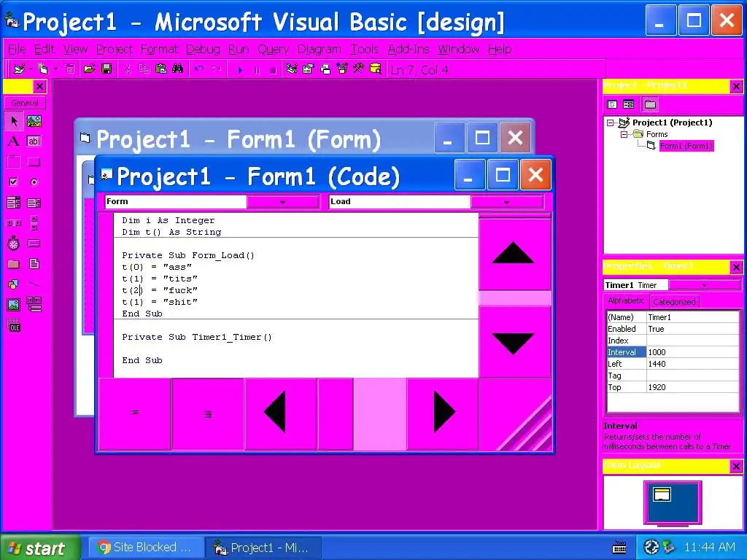The image size is (747, 560).
Task: Open the Procedure dropdown showing Load
Action: coord(506,202)
